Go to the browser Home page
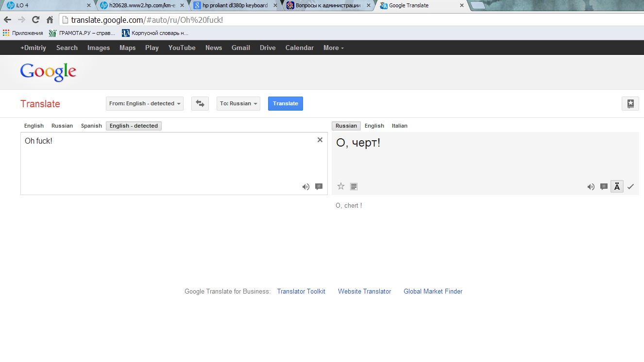Viewport: 644px width, 362px height. pos(50,20)
